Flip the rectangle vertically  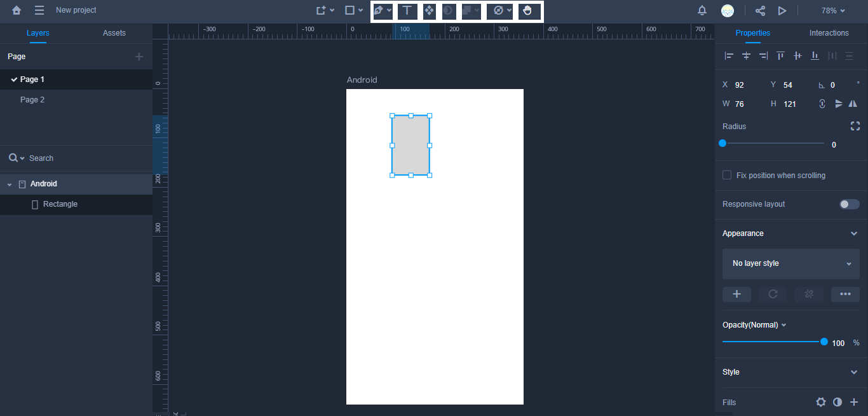click(839, 104)
